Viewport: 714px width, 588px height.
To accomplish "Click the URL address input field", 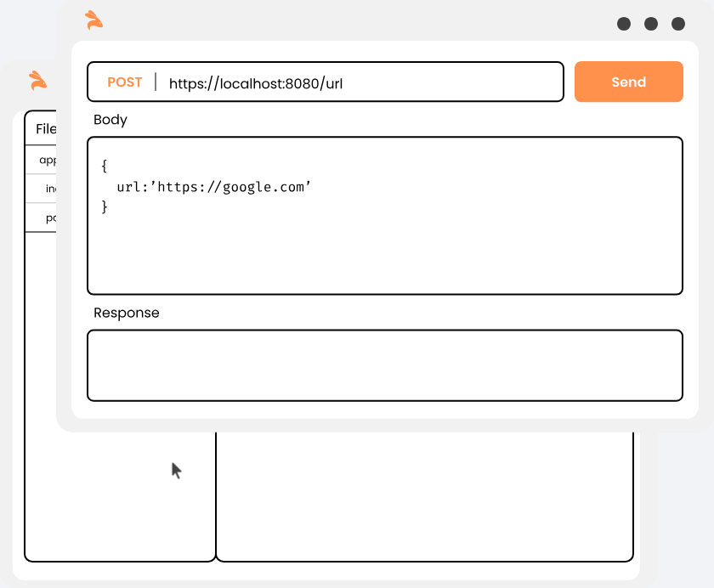I will (x=340, y=82).
